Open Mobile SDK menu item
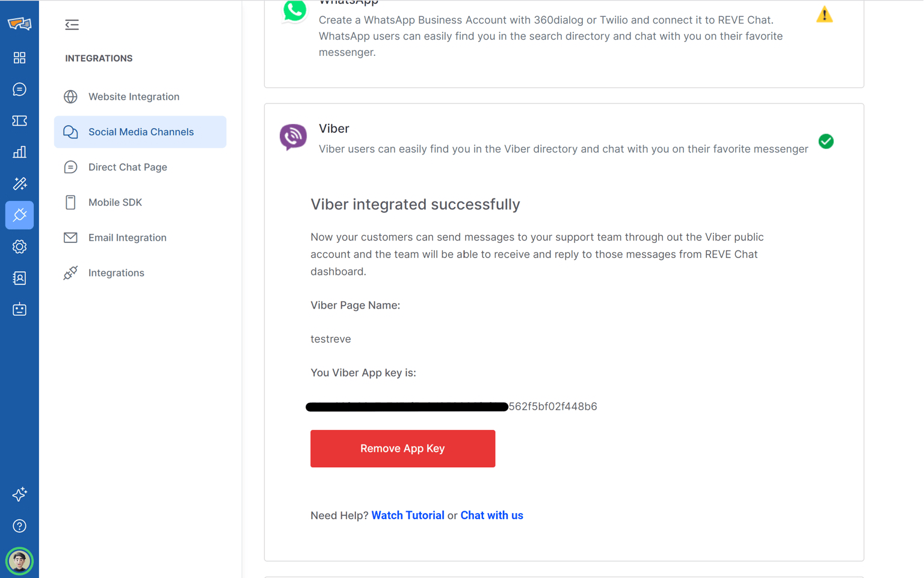924x578 pixels. coord(140,203)
